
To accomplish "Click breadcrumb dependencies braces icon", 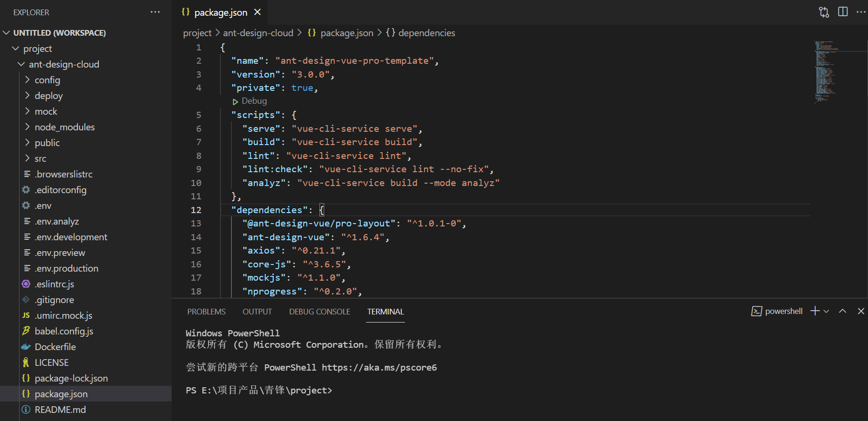I will (391, 33).
